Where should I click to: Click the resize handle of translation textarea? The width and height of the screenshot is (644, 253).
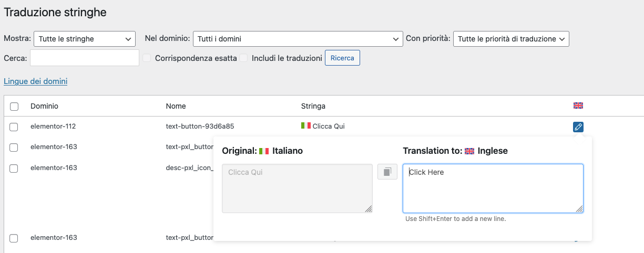coord(580,209)
